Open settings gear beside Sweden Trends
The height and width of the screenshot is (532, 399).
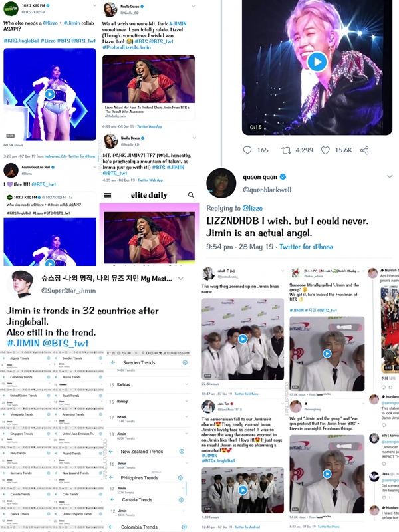click(185, 362)
